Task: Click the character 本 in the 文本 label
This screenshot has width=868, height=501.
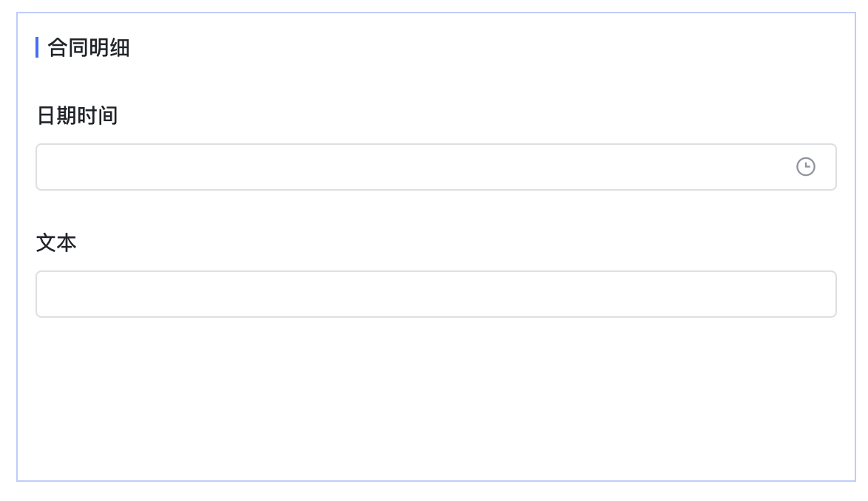Action: (x=67, y=243)
